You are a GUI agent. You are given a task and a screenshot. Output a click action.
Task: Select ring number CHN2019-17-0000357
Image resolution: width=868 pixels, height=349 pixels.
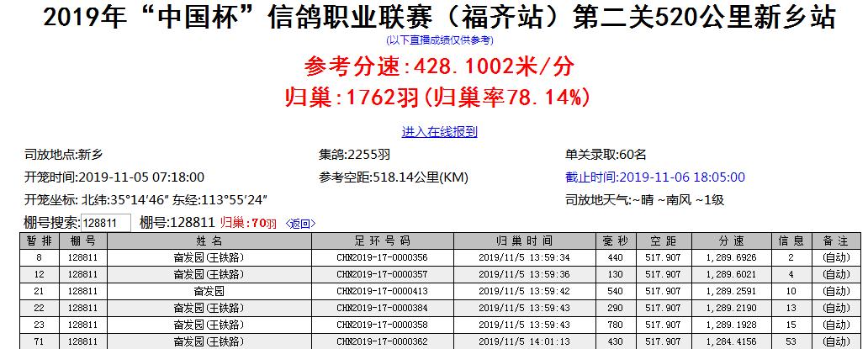383,274
